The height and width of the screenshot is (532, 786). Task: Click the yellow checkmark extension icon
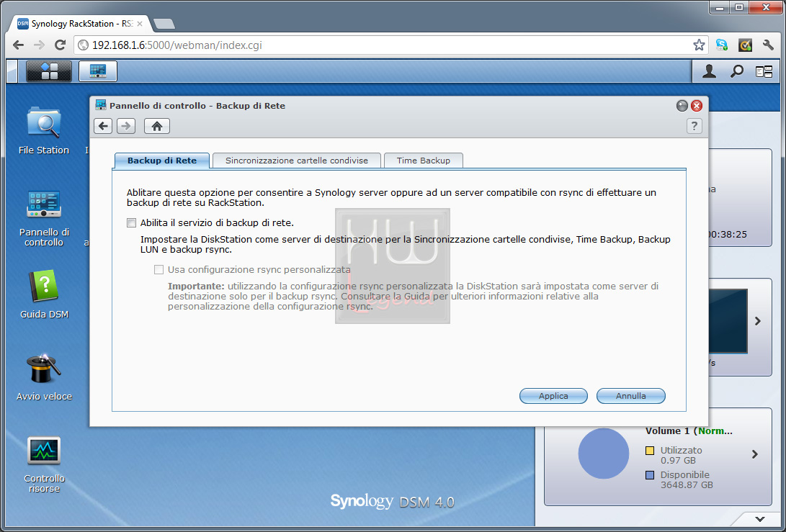pos(745,45)
